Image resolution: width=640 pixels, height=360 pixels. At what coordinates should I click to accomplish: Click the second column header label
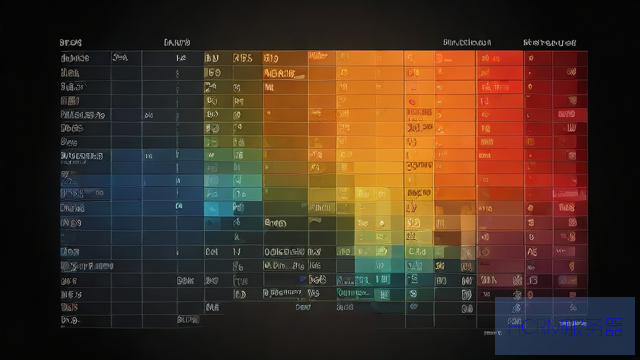point(177,42)
